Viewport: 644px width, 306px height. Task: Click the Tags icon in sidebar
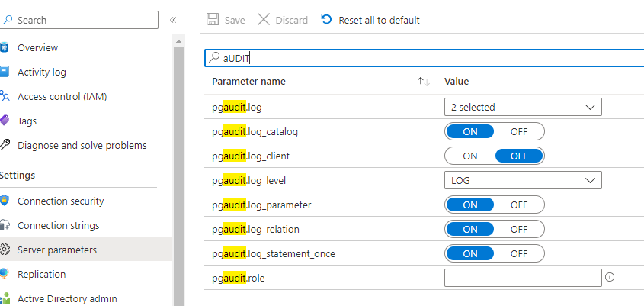pyautogui.click(x=5, y=121)
